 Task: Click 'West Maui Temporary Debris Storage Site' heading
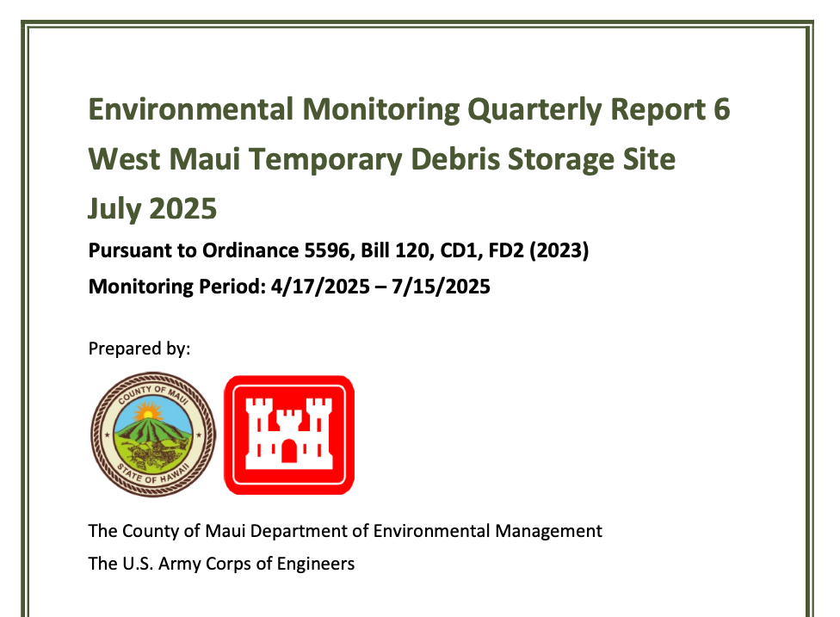click(381, 159)
